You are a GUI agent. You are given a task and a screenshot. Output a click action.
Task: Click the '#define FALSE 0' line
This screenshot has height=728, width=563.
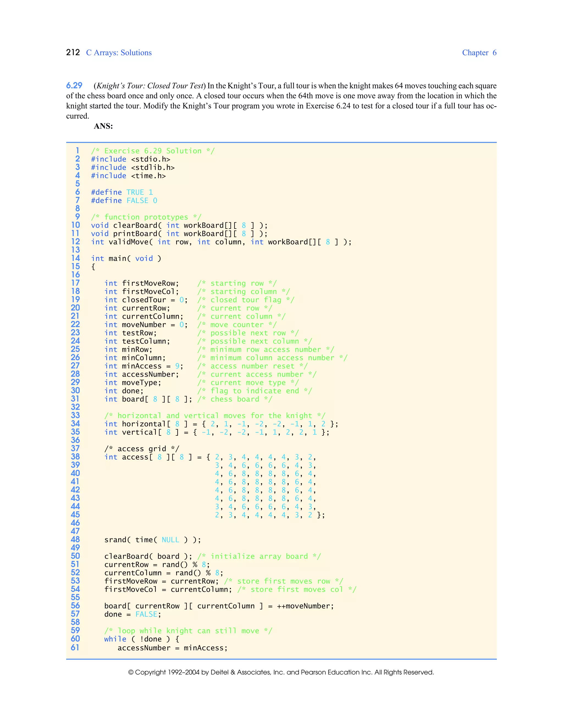coord(124,201)
